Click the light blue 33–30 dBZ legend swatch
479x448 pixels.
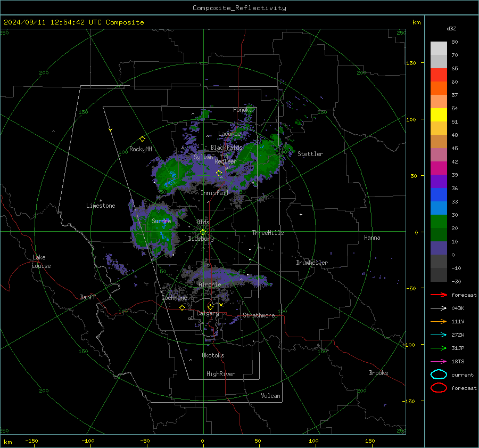[439, 208]
